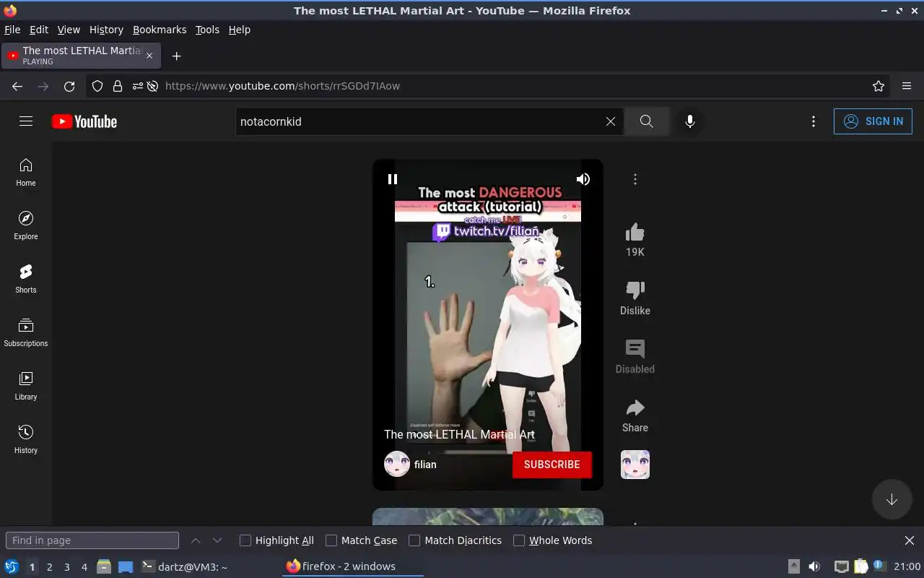Click the tracking protection shield icon
Image resolution: width=924 pixels, height=578 pixels.
click(97, 86)
